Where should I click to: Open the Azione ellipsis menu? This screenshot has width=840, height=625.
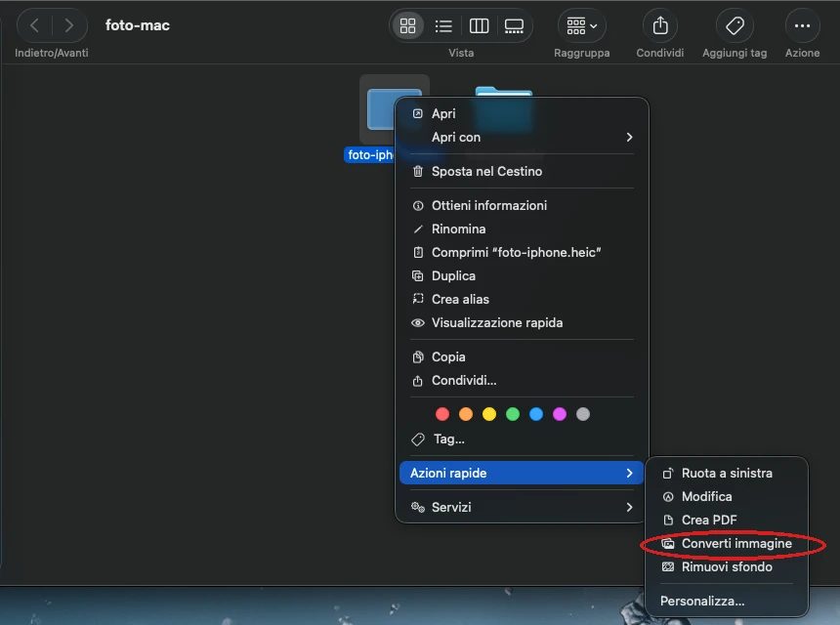[x=802, y=25]
